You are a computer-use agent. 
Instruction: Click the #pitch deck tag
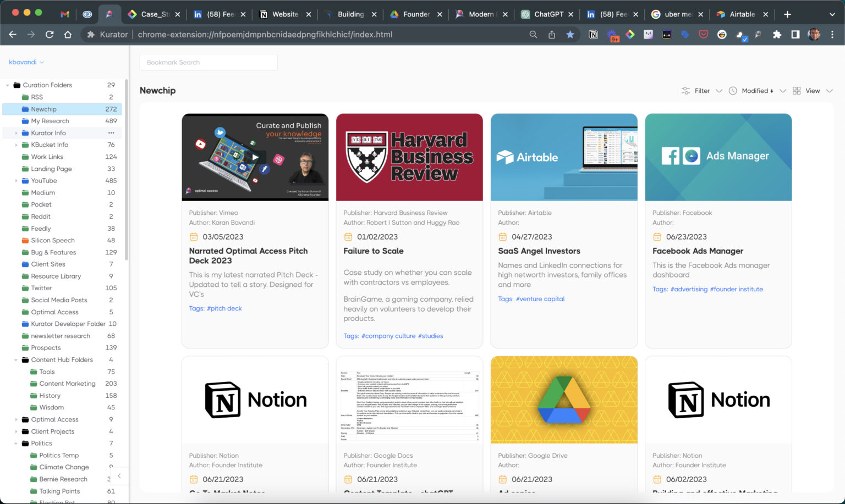[x=224, y=308]
